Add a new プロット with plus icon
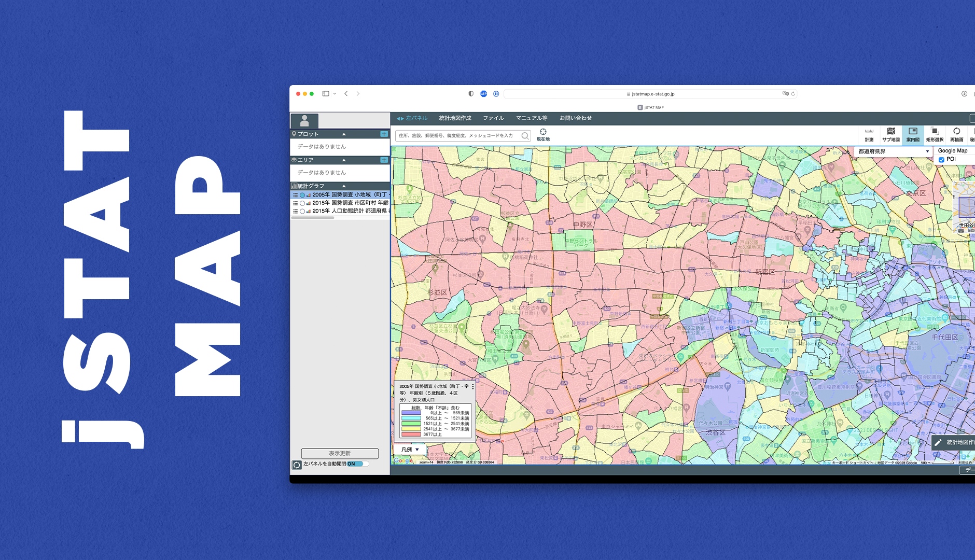Image resolution: width=975 pixels, height=560 pixels. (384, 134)
